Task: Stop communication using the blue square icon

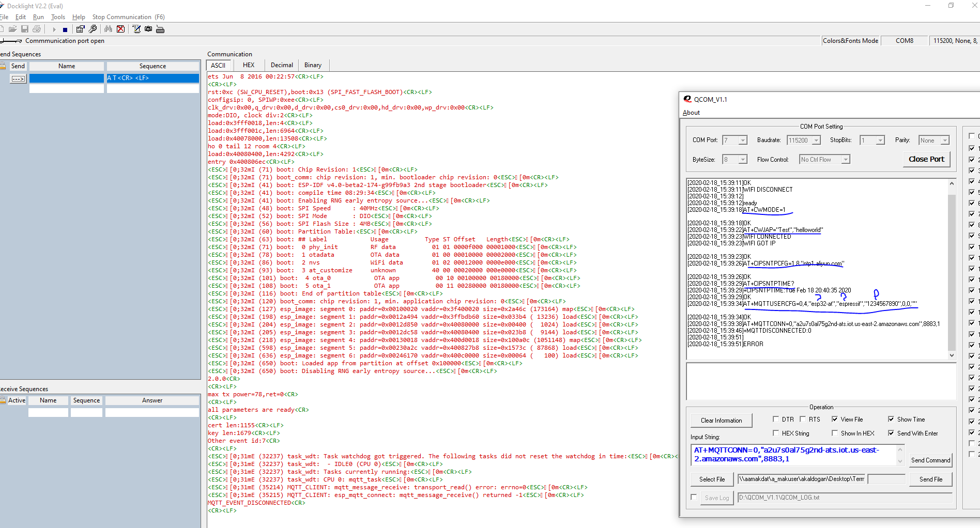Action: point(65,29)
